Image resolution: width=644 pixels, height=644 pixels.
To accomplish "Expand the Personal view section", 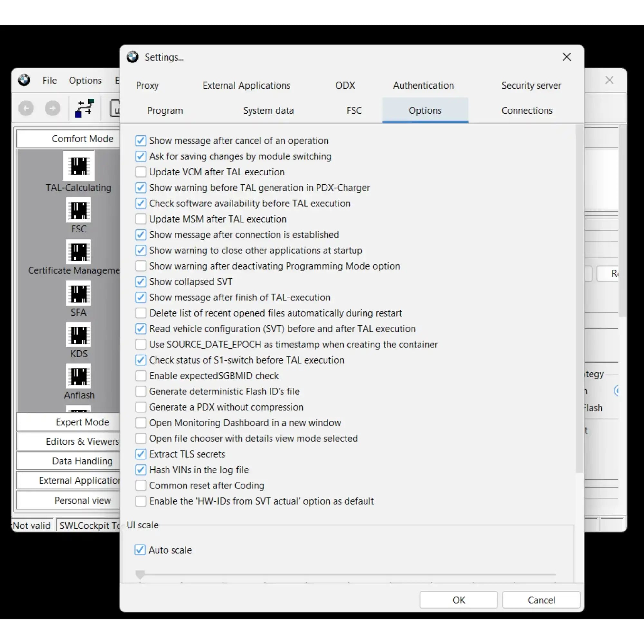I will pyautogui.click(x=68, y=500).
